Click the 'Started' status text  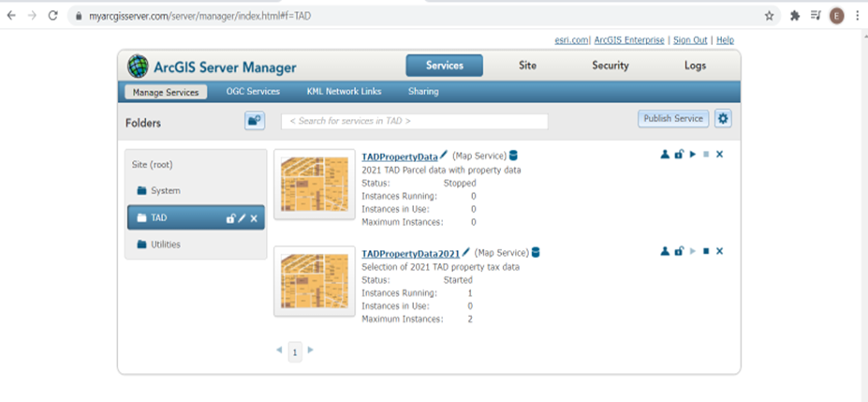point(458,279)
